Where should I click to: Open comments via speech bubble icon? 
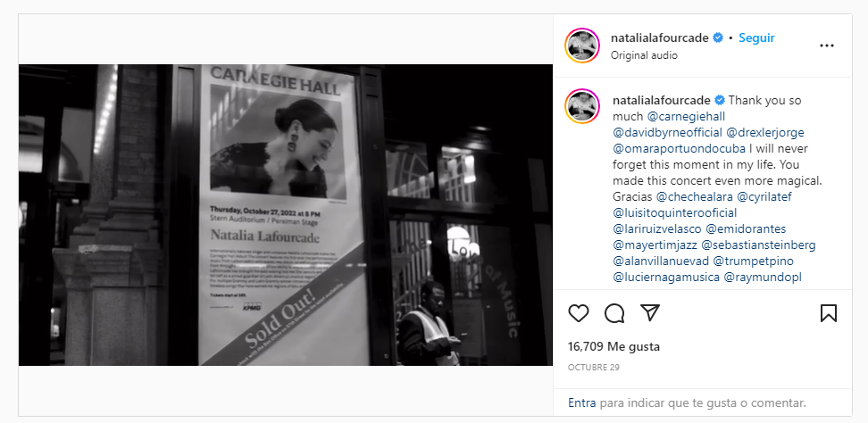click(614, 313)
